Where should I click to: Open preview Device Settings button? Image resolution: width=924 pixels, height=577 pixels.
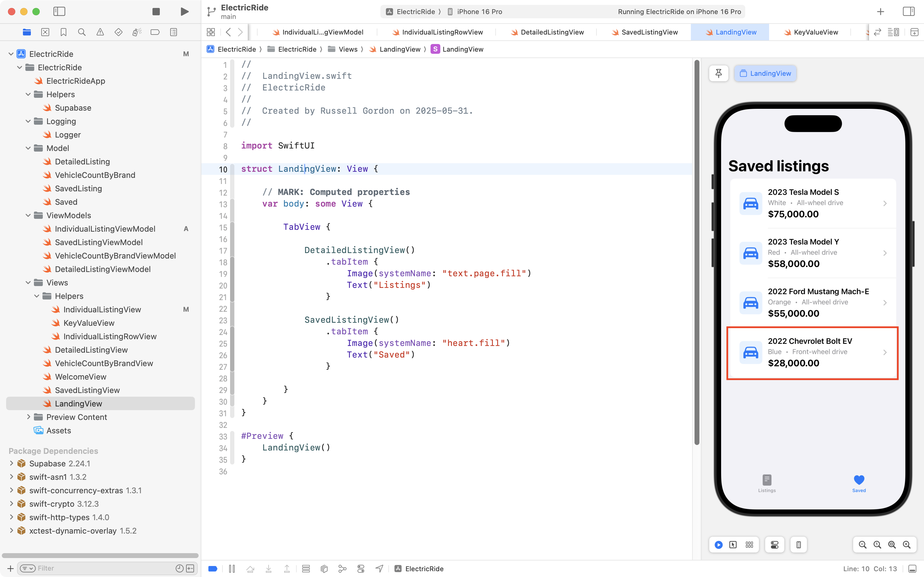click(x=775, y=545)
